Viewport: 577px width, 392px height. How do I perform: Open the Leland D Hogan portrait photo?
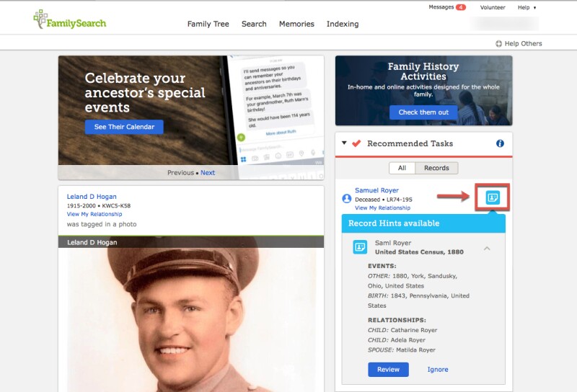[191, 320]
